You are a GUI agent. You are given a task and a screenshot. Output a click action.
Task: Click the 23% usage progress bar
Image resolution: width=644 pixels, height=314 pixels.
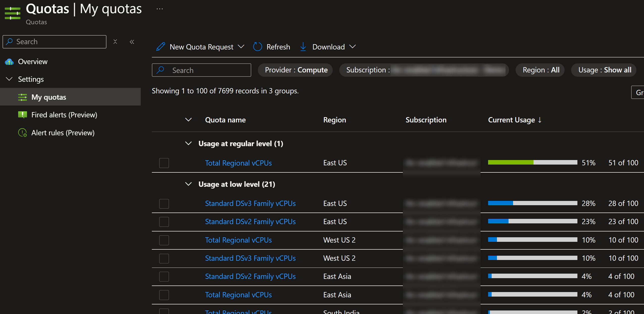pyautogui.click(x=533, y=221)
